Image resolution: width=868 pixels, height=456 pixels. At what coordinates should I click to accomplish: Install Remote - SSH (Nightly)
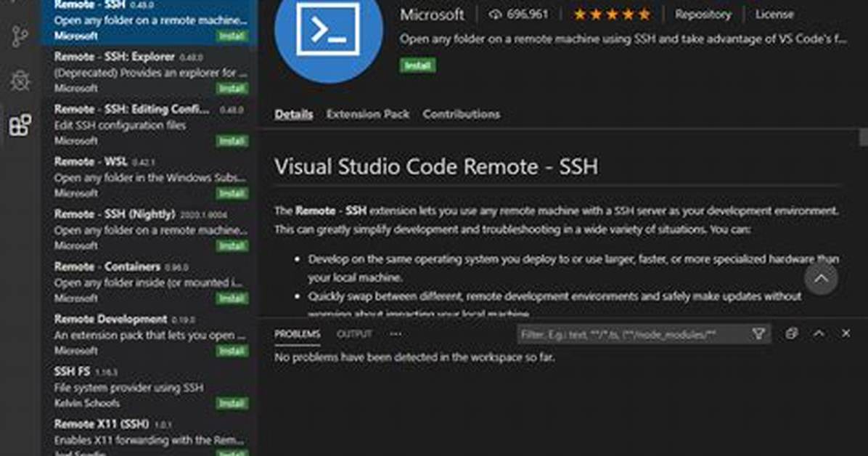tap(232, 246)
